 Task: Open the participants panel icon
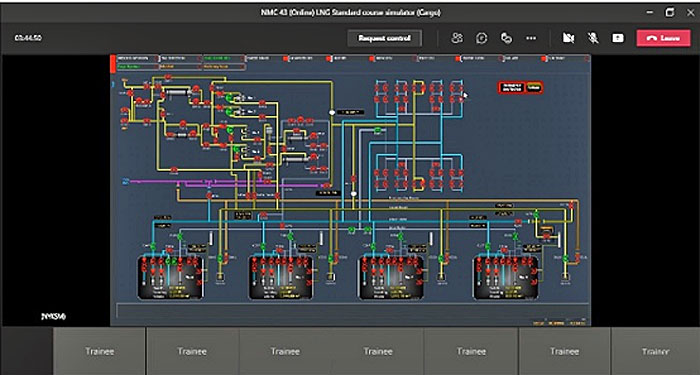click(x=457, y=38)
